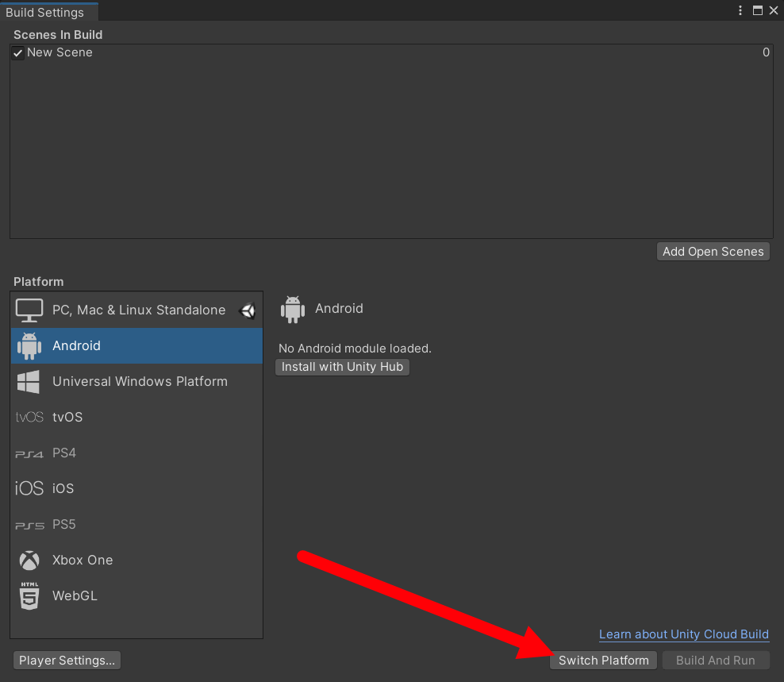
Task: Click Switch Platform button
Action: (604, 661)
